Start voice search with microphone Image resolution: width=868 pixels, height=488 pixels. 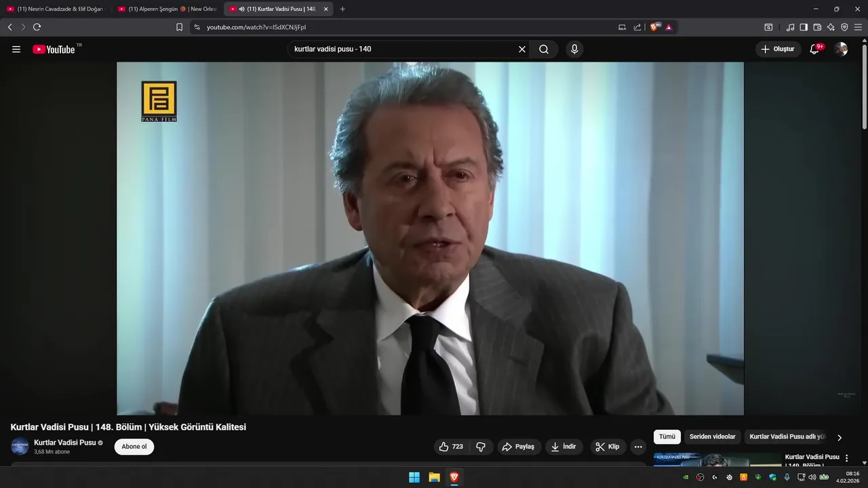point(574,49)
